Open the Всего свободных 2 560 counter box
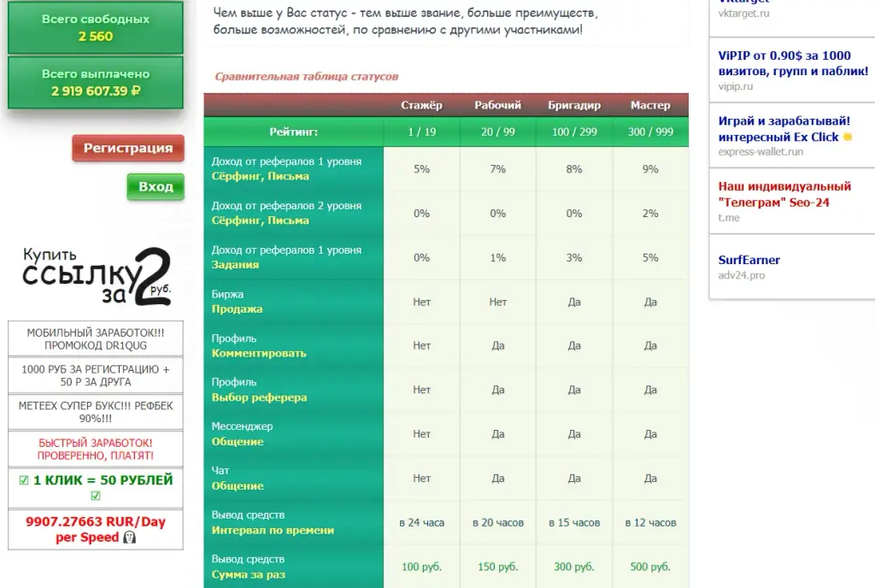This screenshot has width=875, height=588. coord(96,27)
